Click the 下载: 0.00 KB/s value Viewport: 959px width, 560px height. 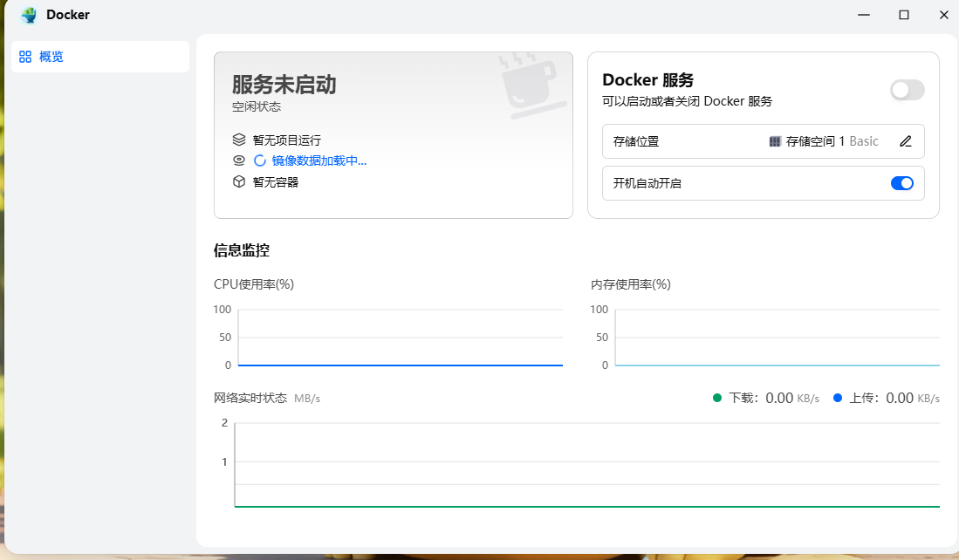click(774, 398)
